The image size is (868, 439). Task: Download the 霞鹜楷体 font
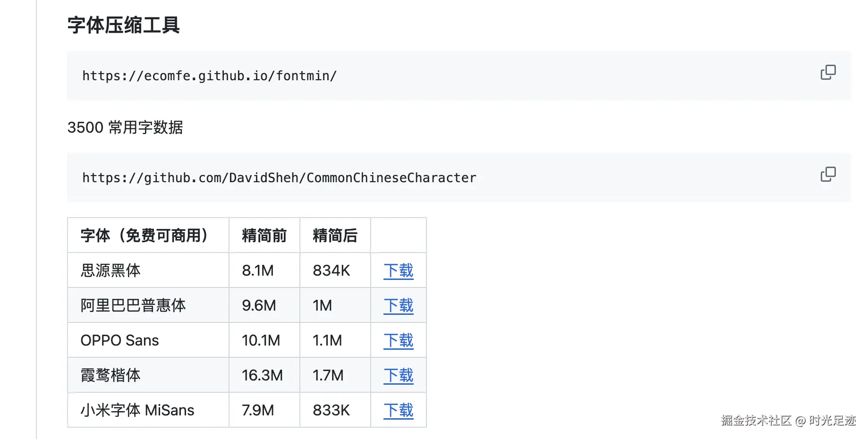398,375
